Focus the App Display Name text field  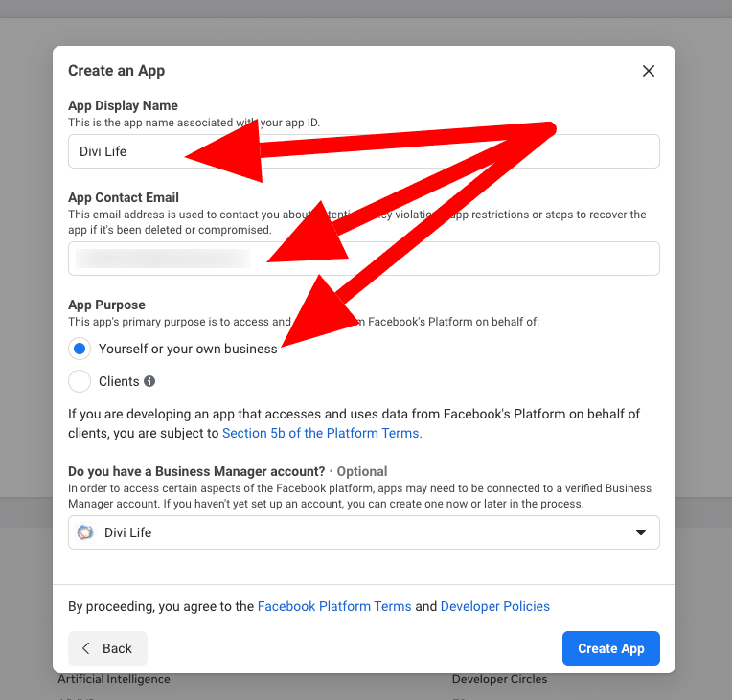tap(363, 151)
